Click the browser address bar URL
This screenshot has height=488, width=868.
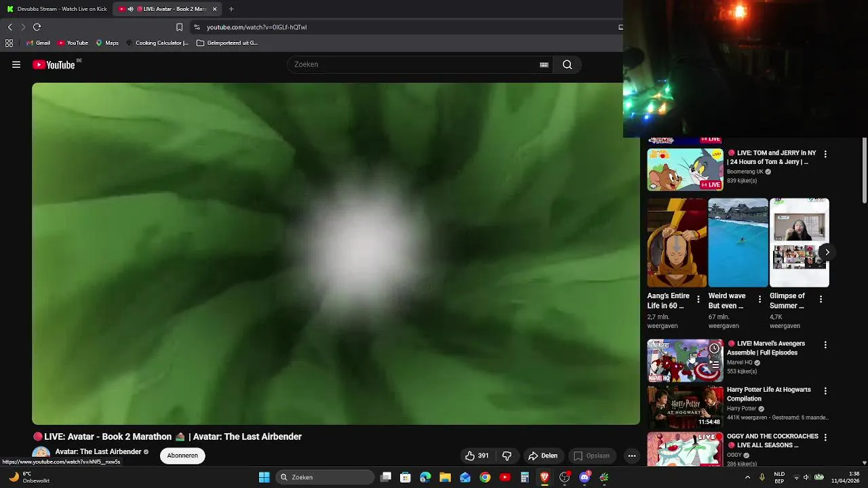tap(256, 27)
